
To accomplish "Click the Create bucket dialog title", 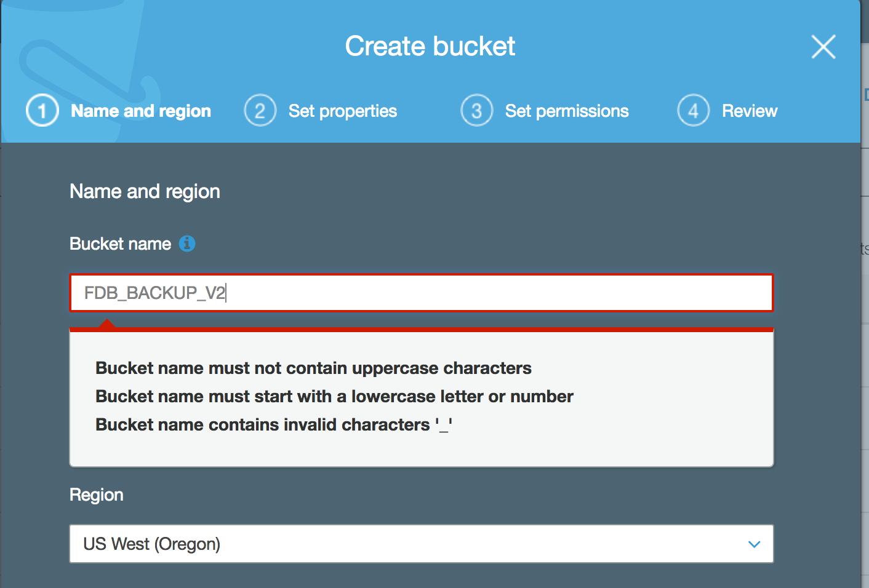I will pos(430,46).
